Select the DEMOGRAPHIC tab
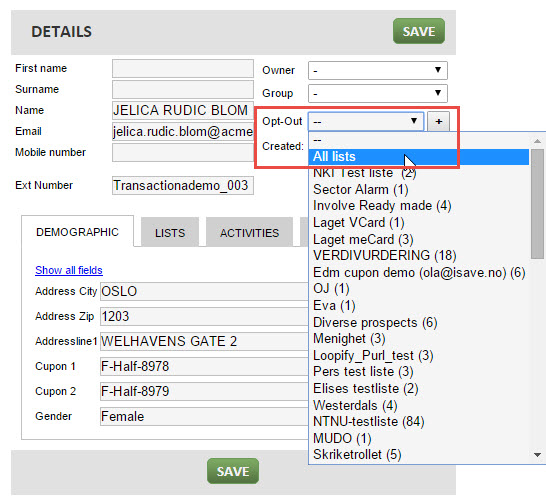The height and width of the screenshot is (503, 546). pyautogui.click(x=77, y=232)
